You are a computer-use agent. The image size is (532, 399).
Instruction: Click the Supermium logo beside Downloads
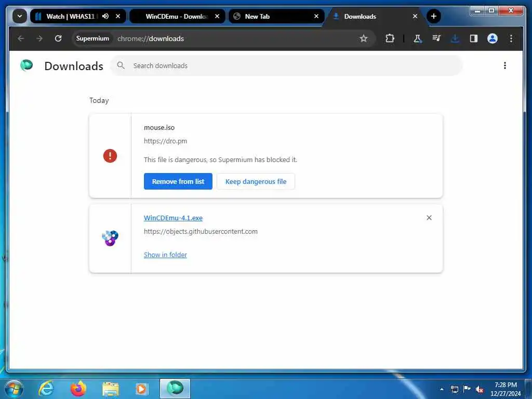(x=26, y=65)
